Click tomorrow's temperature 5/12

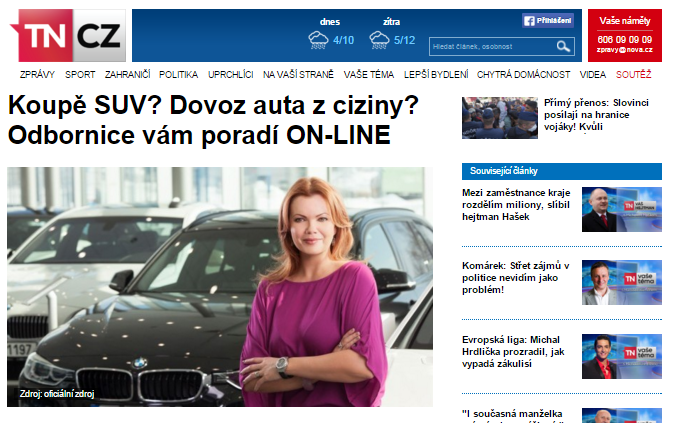[404, 40]
